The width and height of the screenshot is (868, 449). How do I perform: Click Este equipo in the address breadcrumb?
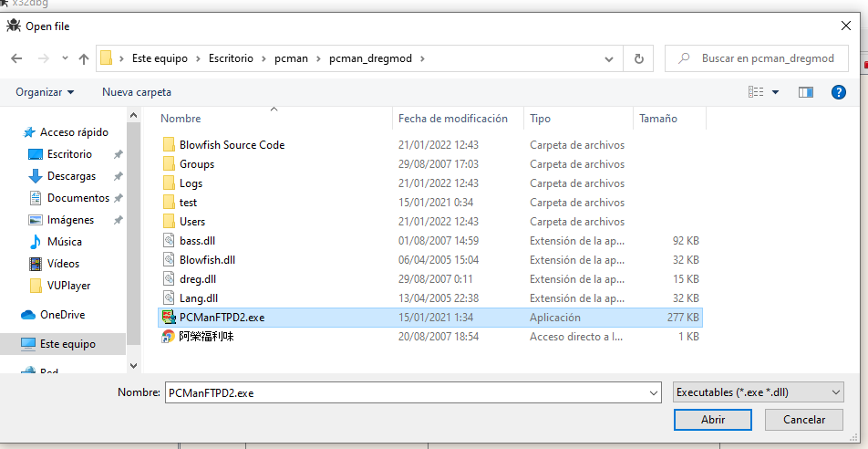tap(160, 58)
